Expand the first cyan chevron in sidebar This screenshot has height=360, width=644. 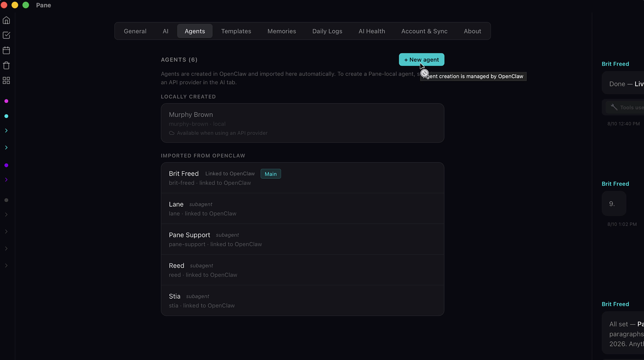(x=6, y=131)
